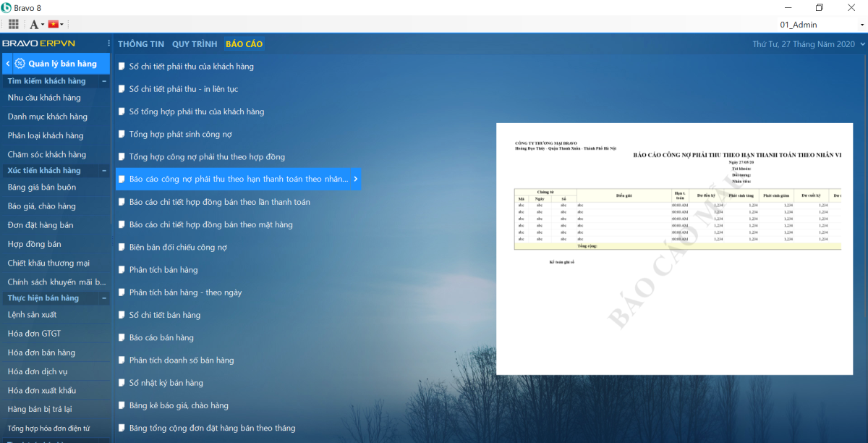Click document icon of Sổ chi tiết bán hàng
The image size is (868, 443).
coord(122,315)
